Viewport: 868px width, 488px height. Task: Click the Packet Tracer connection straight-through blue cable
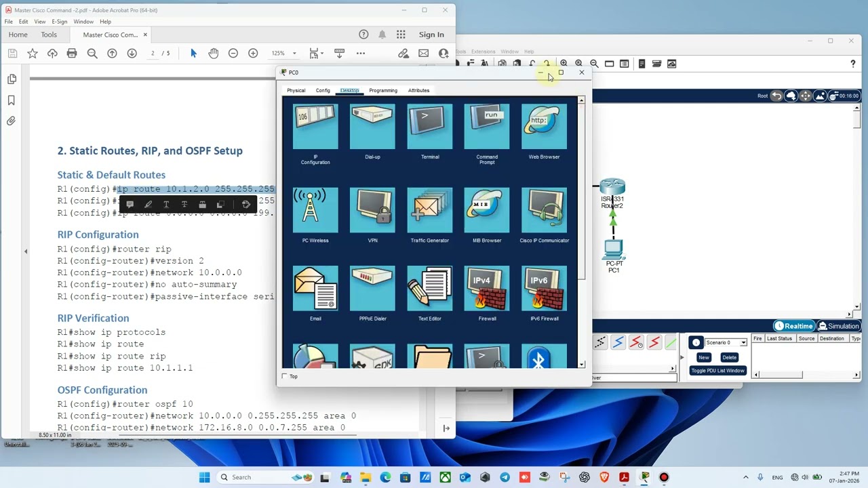point(618,343)
